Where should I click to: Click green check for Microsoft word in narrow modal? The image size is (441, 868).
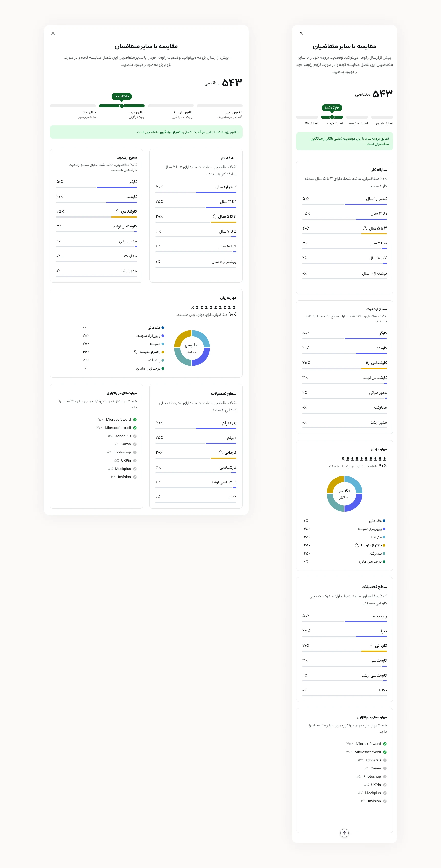click(385, 744)
